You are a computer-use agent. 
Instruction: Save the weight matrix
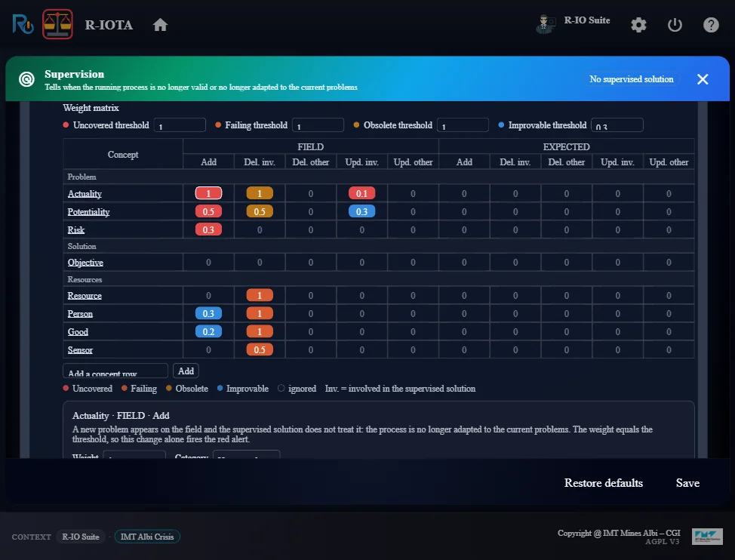point(687,483)
